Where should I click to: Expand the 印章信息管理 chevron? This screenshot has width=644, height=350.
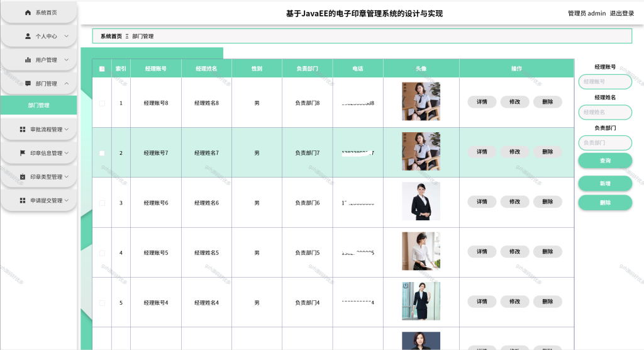67,153
